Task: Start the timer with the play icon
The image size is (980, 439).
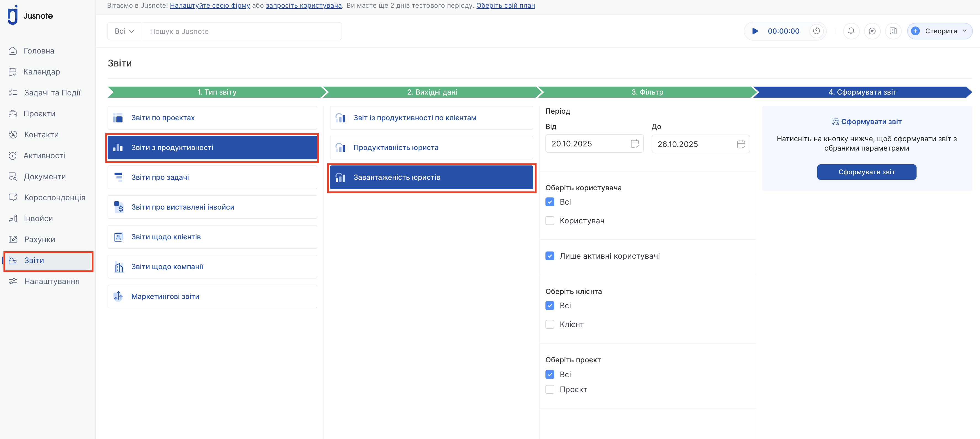Action: 755,31
